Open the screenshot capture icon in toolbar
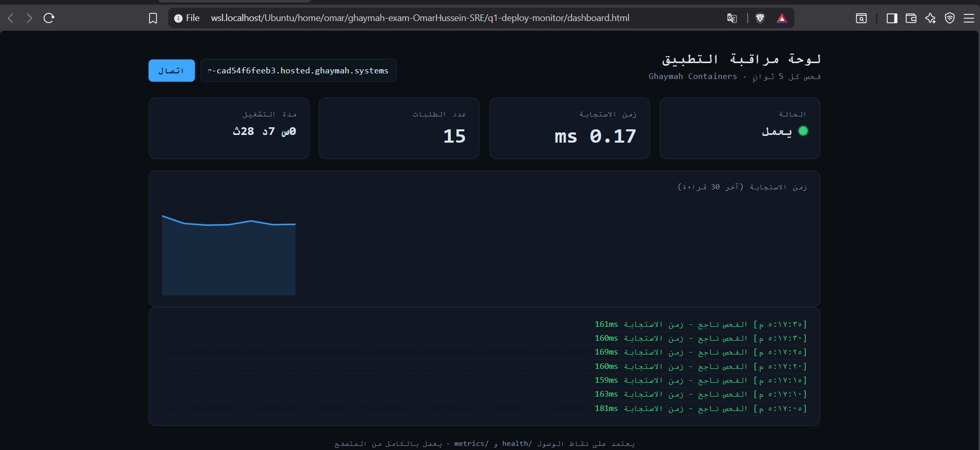 (862, 18)
